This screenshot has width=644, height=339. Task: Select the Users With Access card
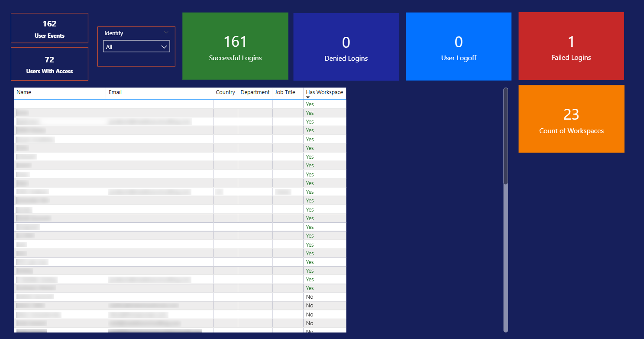click(x=49, y=64)
